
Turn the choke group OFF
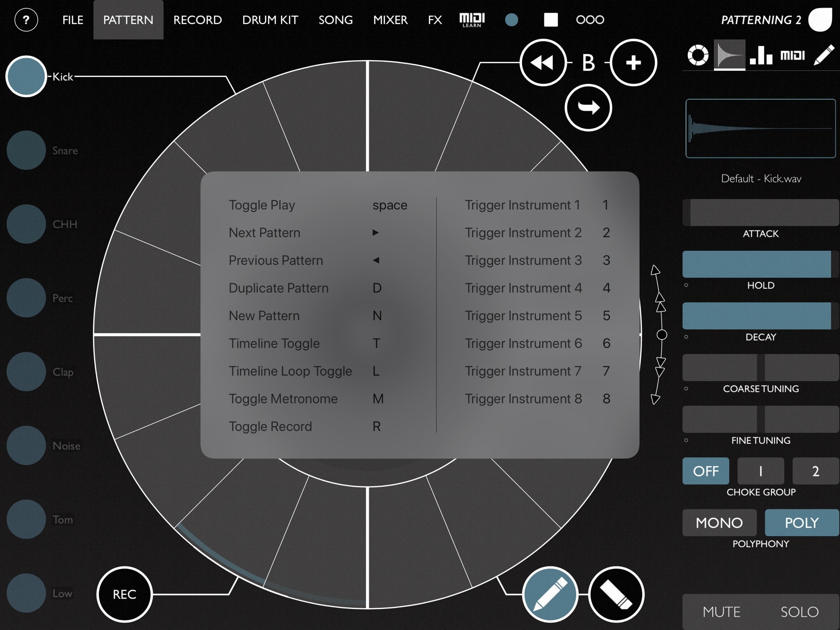[x=706, y=471]
